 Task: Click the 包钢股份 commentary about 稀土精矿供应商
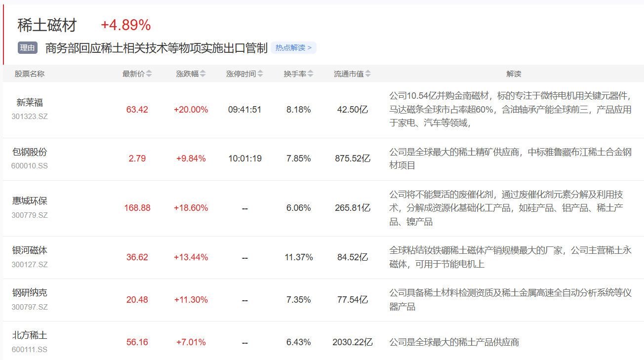[511, 159]
